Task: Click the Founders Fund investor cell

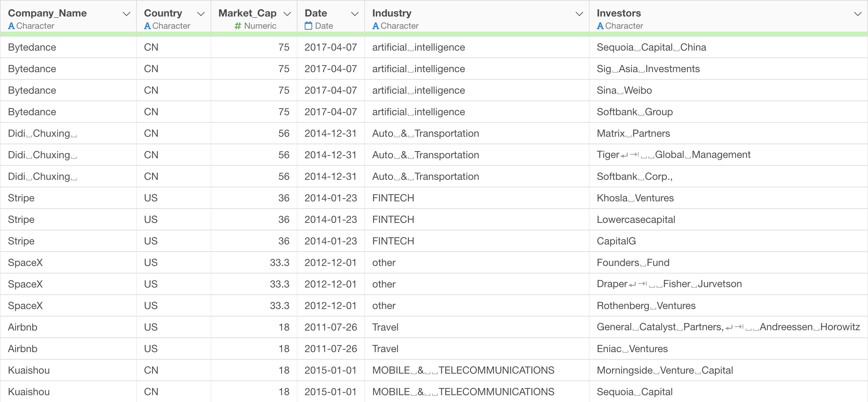Action: [728, 262]
